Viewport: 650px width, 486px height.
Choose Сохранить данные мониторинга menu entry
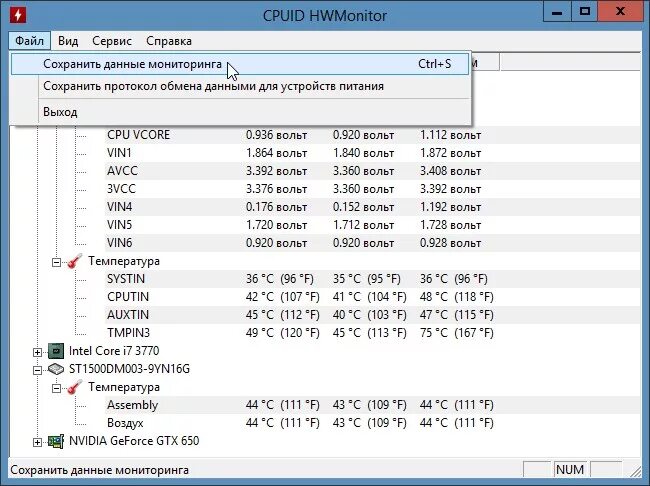tap(240, 64)
